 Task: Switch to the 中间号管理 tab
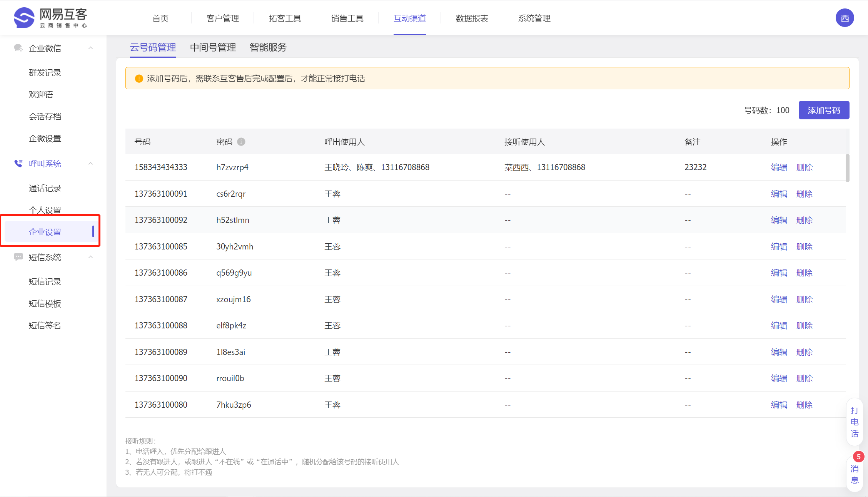pyautogui.click(x=213, y=47)
